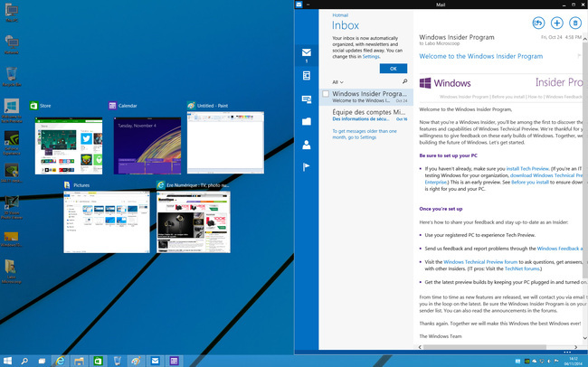Open the Labo Microscoop desktop folder
Image resolution: width=588 pixels, height=367 pixels.
pyautogui.click(x=11, y=271)
